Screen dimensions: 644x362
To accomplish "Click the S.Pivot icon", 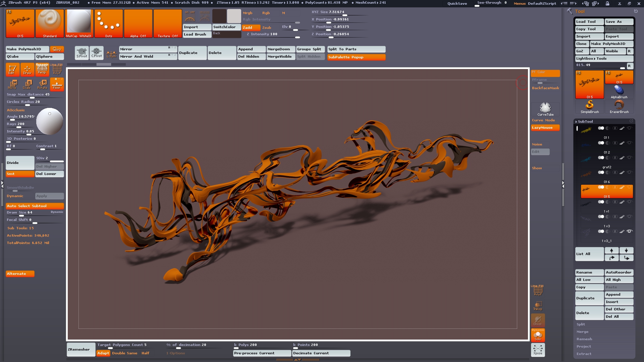I will (82, 53).
